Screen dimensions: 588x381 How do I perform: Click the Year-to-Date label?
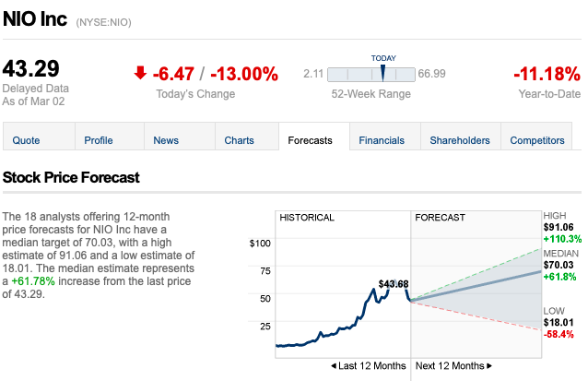[x=549, y=94]
